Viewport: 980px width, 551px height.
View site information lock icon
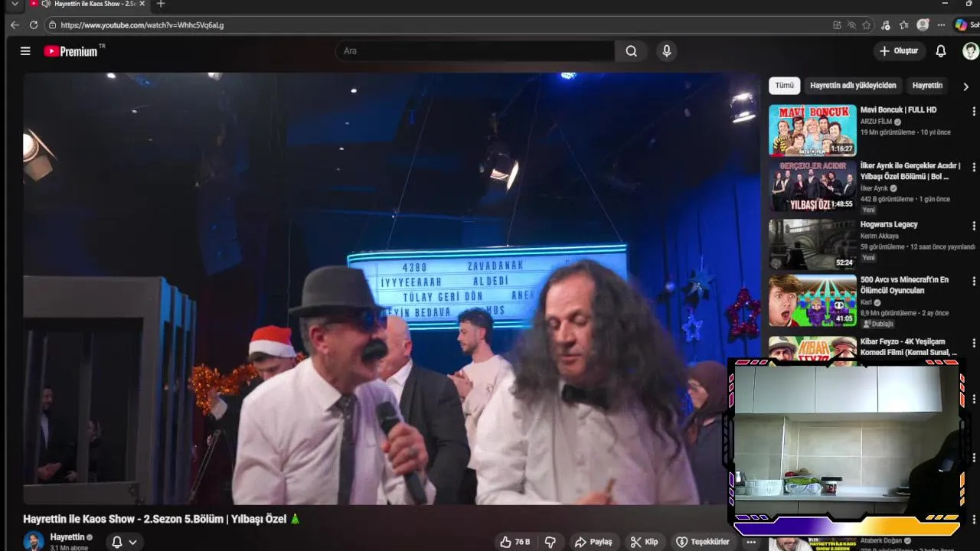click(x=52, y=24)
